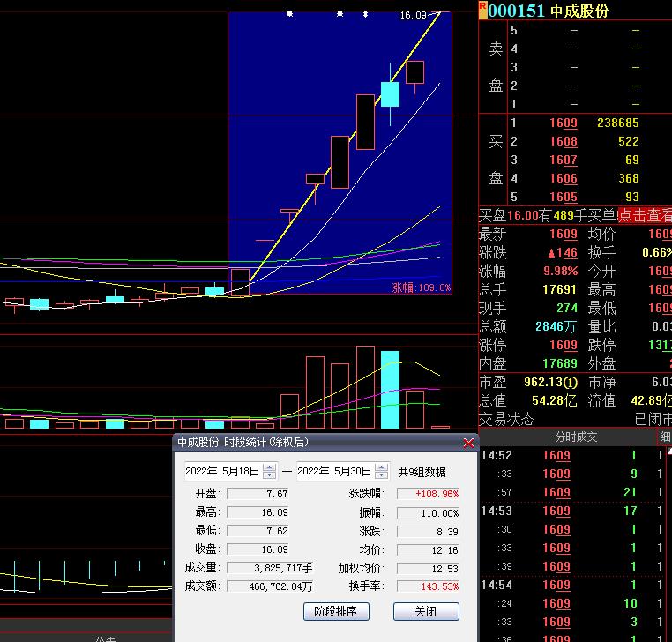The image size is (672, 642).
Task: Click the first star marker above chart
Action: pos(289,14)
